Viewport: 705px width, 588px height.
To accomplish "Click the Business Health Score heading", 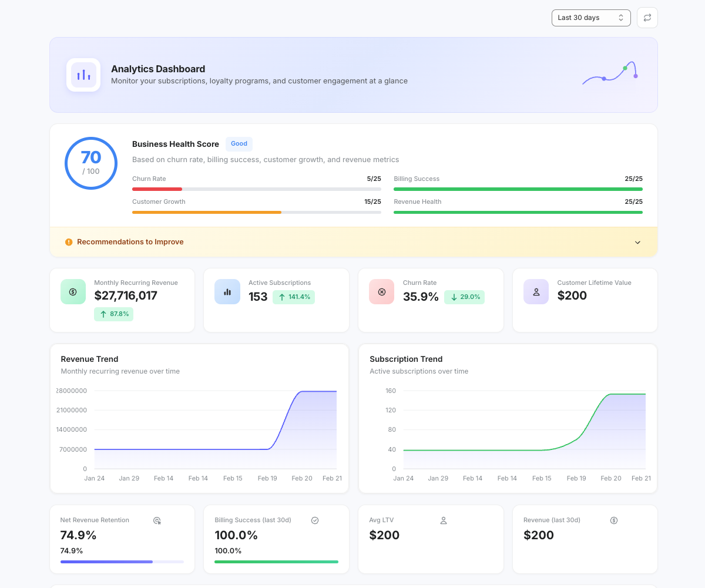I will click(176, 144).
